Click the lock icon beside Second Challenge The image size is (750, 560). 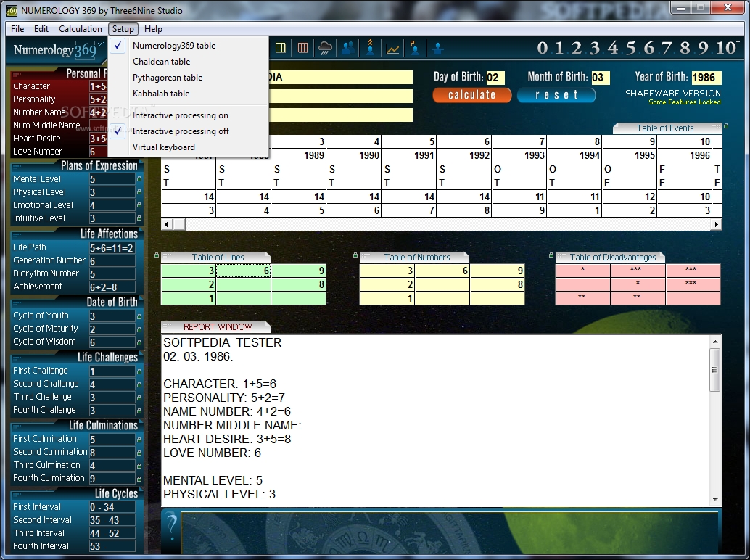(x=139, y=384)
